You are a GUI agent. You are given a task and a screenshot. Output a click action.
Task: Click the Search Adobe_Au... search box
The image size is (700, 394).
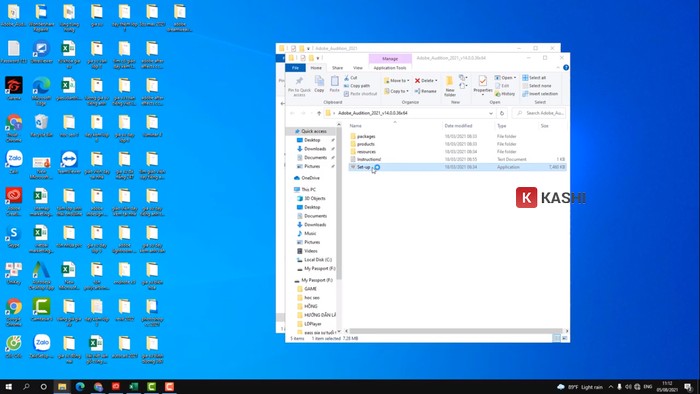tap(539, 113)
